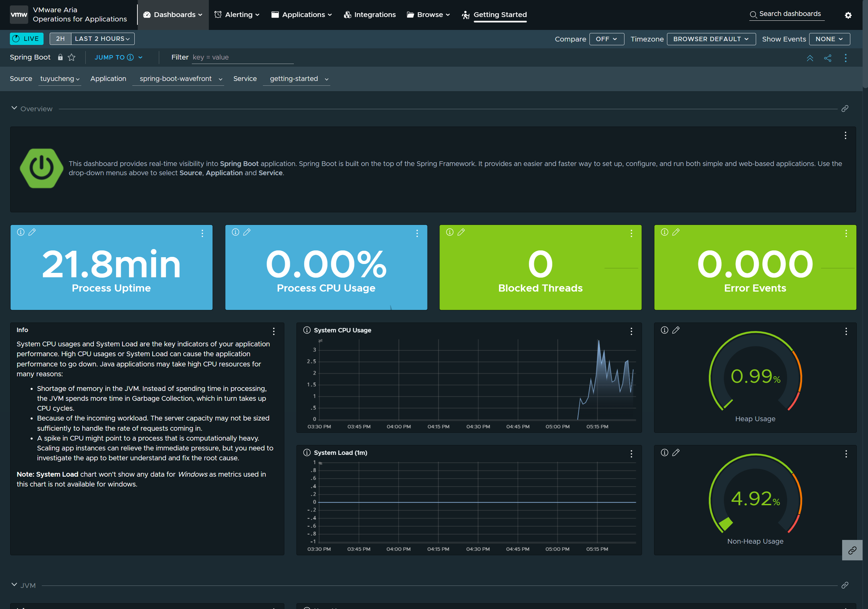Open the Dashboards menu

click(173, 15)
